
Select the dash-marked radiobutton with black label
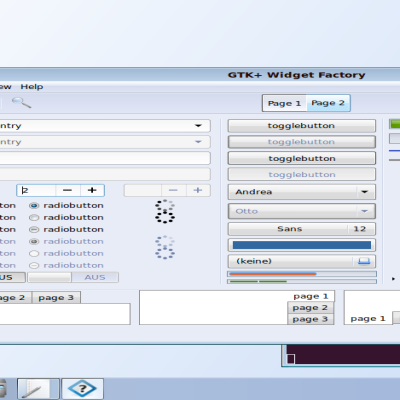coord(34,230)
